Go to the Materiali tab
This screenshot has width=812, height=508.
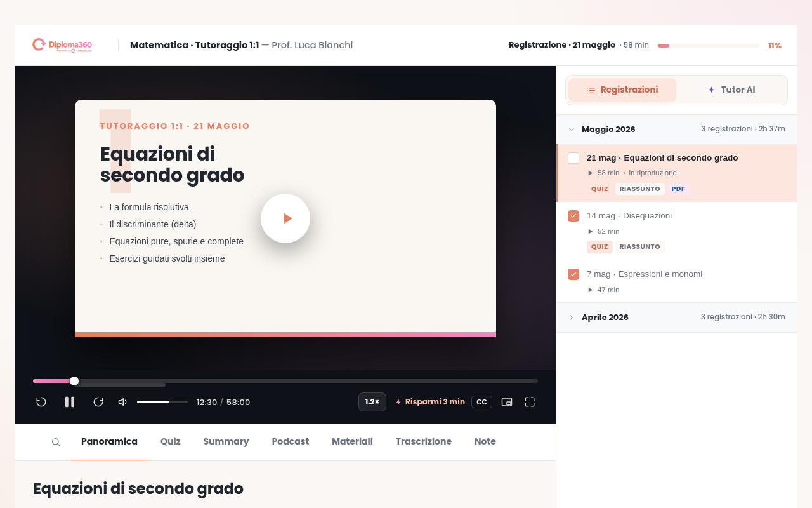point(352,441)
